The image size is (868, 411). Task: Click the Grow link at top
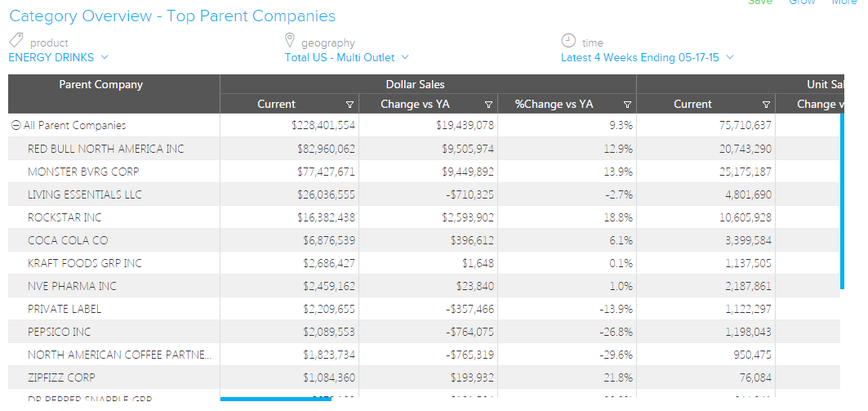[x=802, y=2]
